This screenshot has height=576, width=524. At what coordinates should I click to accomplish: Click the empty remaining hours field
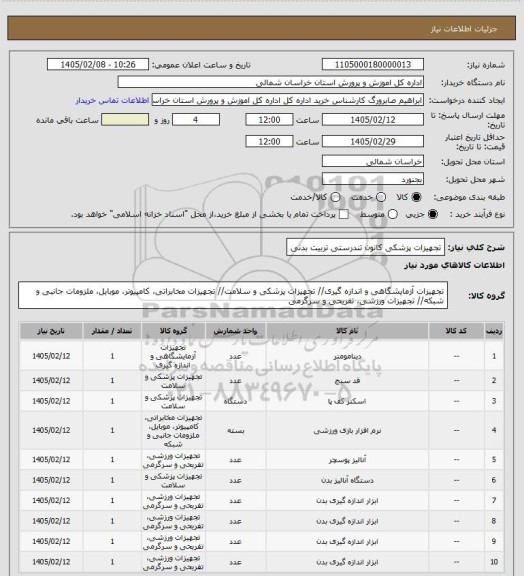point(125,120)
